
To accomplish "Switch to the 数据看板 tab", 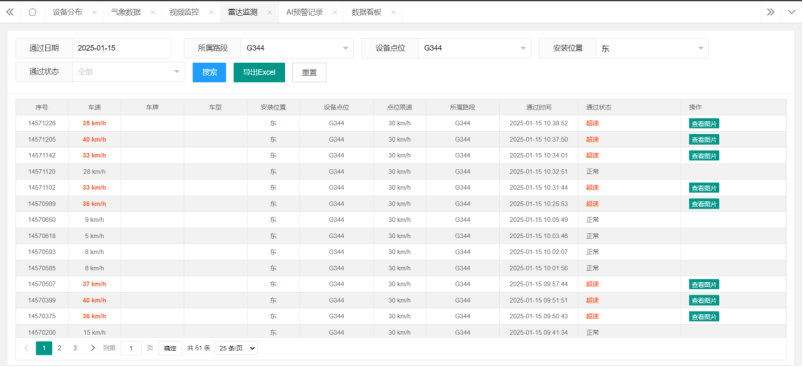I will (x=366, y=12).
